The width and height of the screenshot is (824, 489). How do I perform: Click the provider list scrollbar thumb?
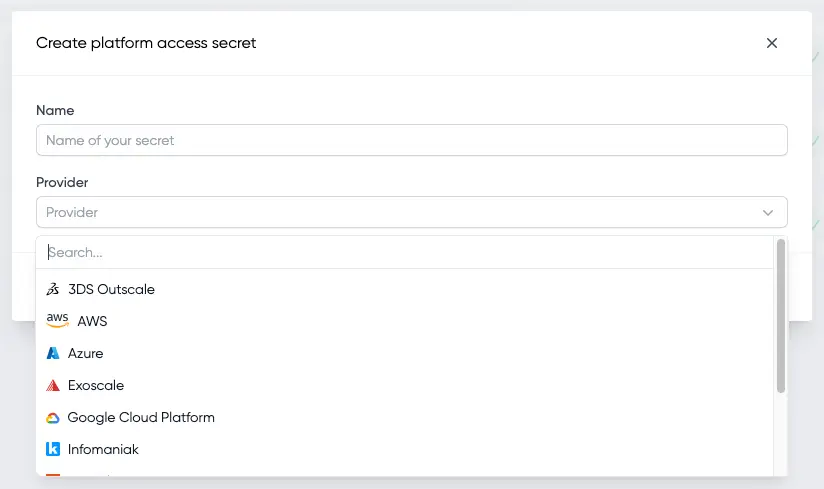pos(780,316)
